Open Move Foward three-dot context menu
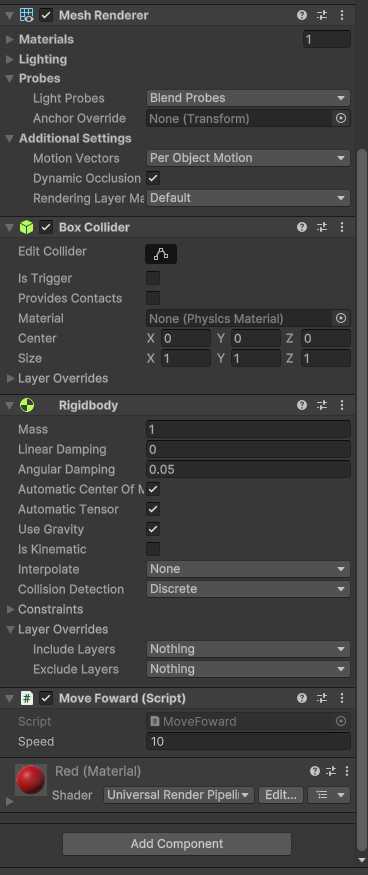 click(x=342, y=698)
